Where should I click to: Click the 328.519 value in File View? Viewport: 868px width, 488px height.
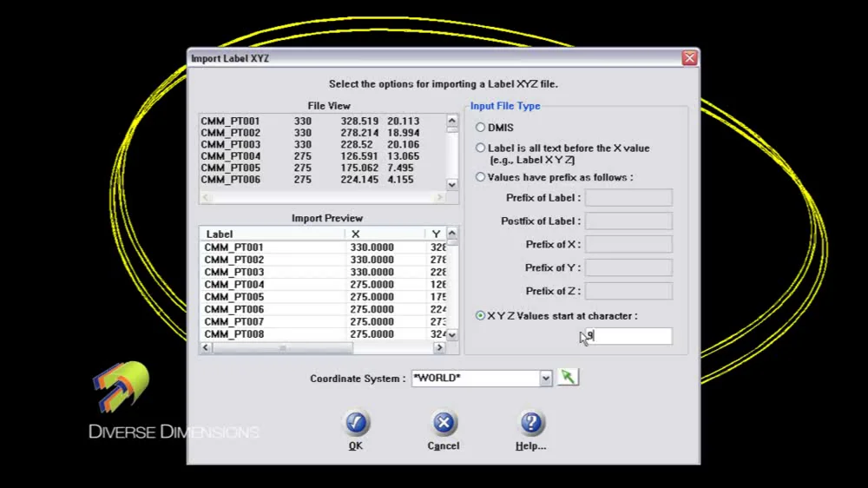[359, 121]
